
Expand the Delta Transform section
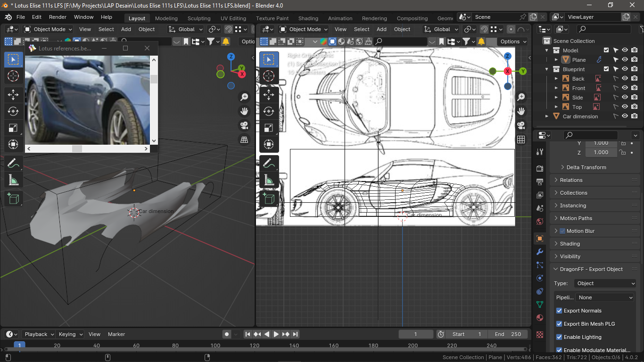[586, 167]
